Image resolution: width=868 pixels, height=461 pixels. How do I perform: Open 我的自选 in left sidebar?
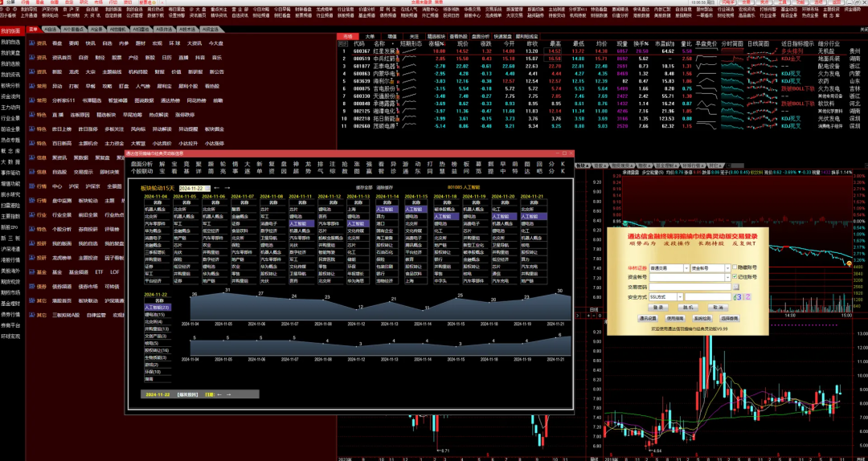[x=10, y=42]
